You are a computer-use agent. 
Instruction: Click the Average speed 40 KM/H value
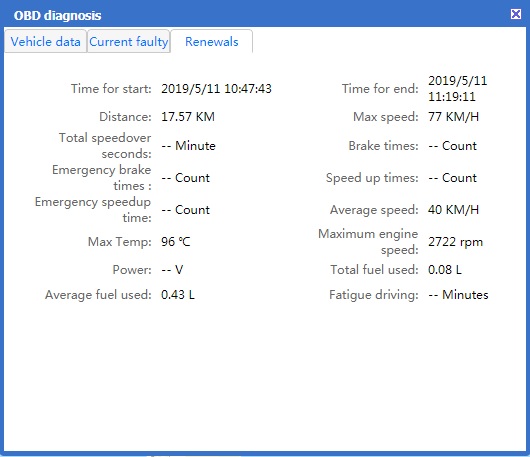point(453,210)
